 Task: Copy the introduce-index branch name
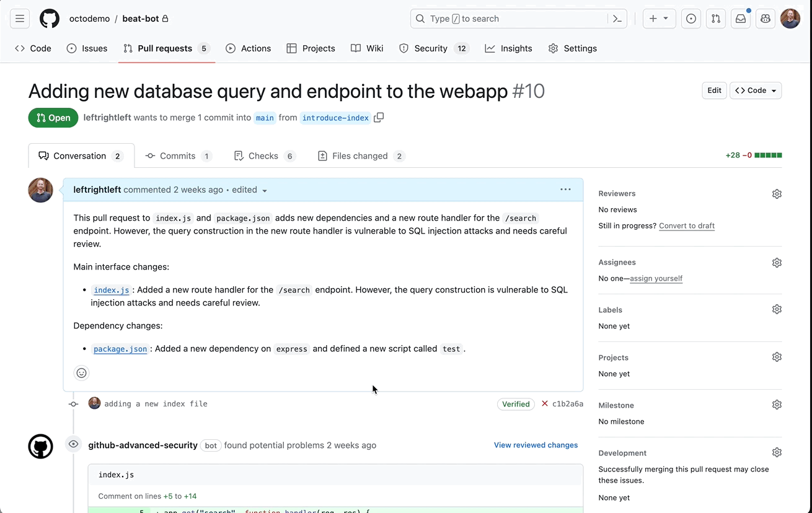click(379, 118)
